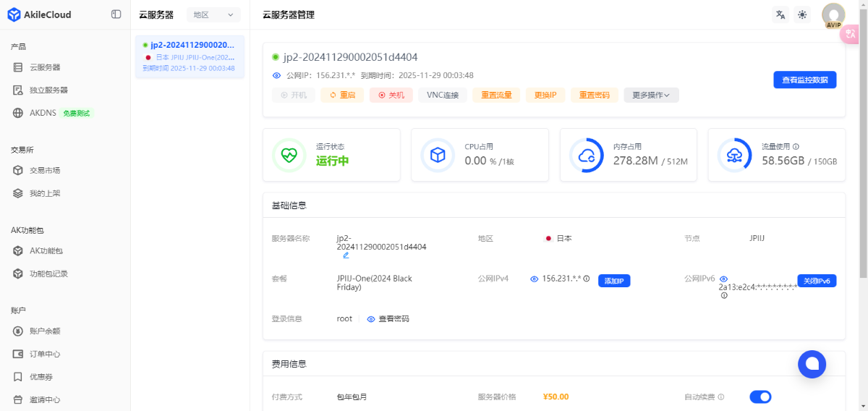Image resolution: width=868 pixels, height=411 pixels.
Task: Toggle the 自动续费 auto-renew switch
Action: tap(760, 397)
